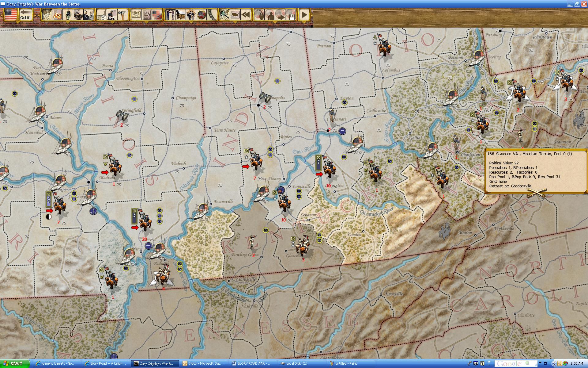Open the strategic map view icon

[46, 14]
